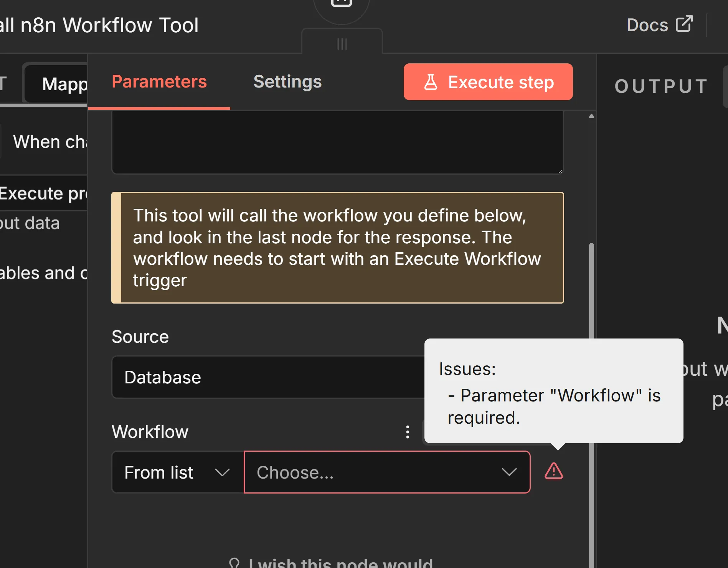Image resolution: width=728 pixels, height=568 pixels.
Task: Select the Parameters tab
Action: pyautogui.click(x=159, y=82)
